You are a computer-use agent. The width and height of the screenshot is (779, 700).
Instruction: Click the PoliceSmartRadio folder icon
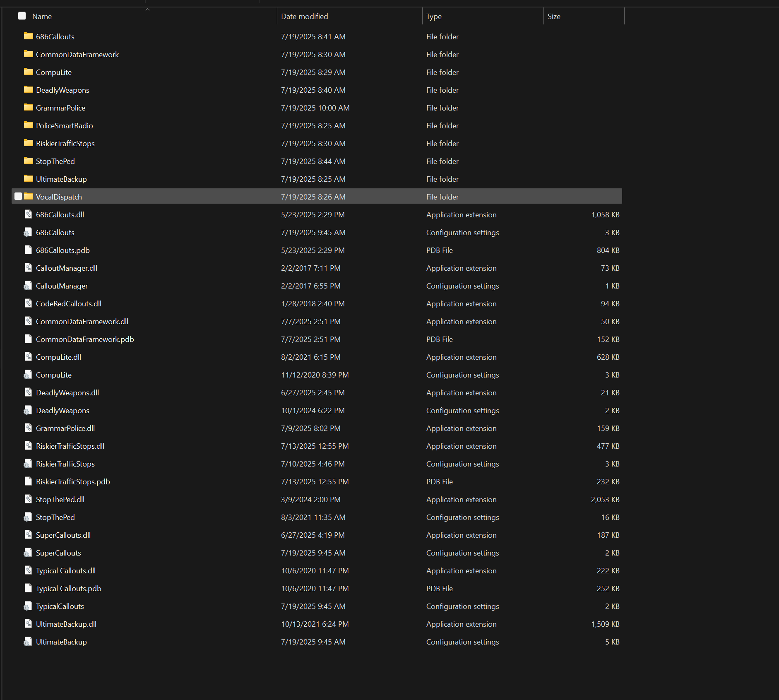pos(28,125)
